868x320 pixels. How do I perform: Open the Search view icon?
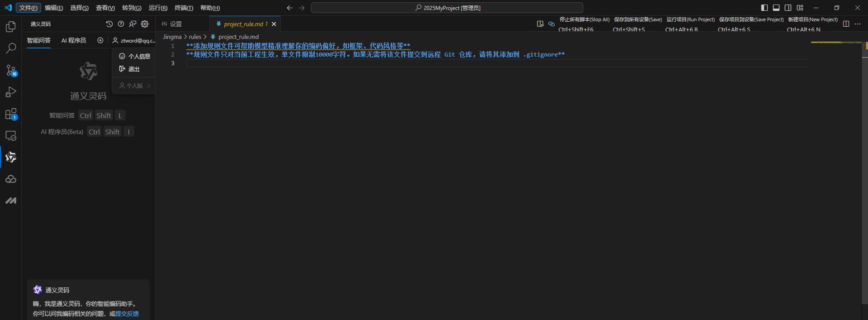point(11,48)
